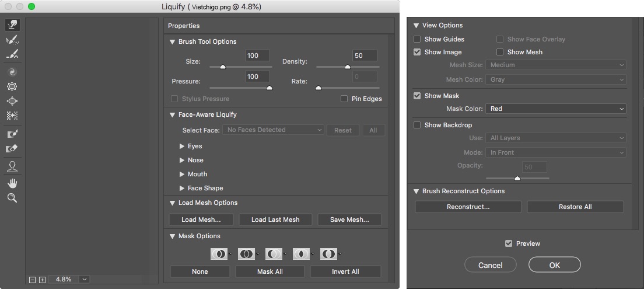Viewport: 644px width, 289px height.
Task: Select the Bloat tool
Action: (x=12, y=101)
